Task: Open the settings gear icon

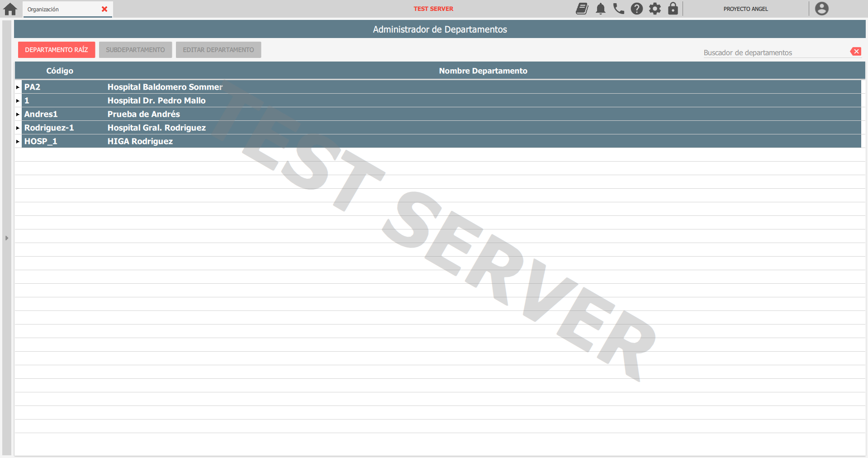Action: (x=655, y=9)
